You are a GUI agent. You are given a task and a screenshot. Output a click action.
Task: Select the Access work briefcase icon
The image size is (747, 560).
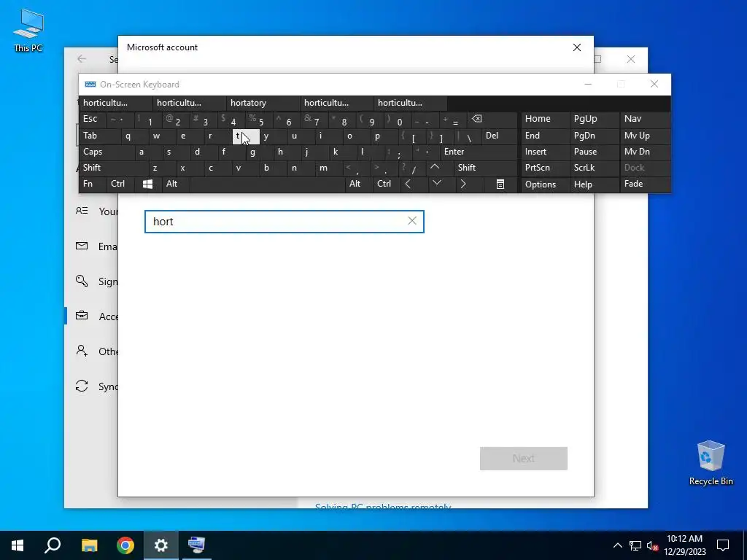tap(82, 316)
